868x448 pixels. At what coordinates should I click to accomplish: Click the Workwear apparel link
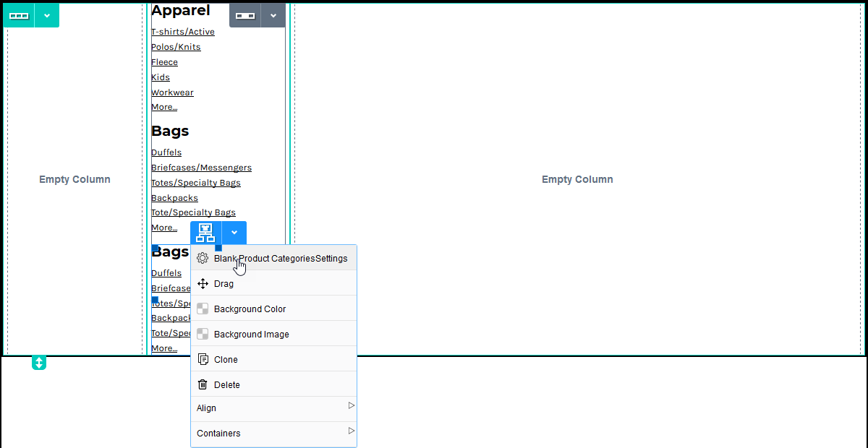tap(172, 92)
